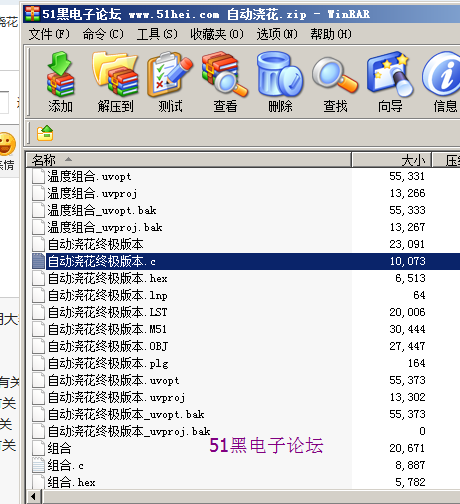Go up one folder level icon
The image size is (460, 504).
[45, 133]
